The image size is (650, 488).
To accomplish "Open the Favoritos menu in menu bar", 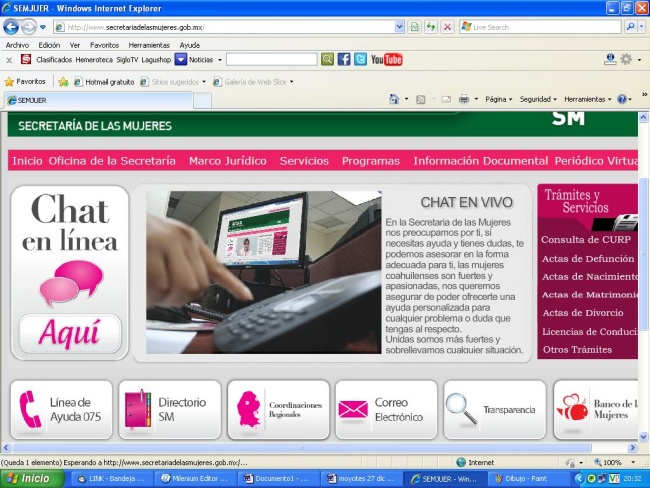I will point(104,45).
